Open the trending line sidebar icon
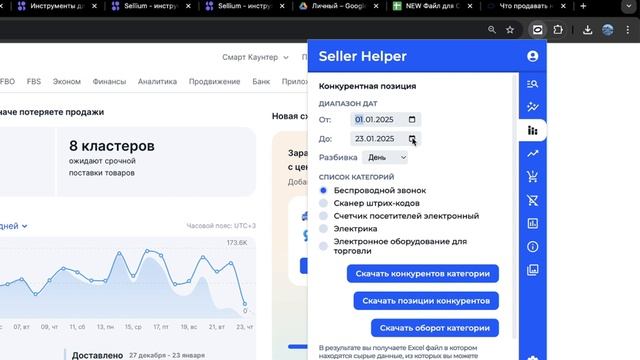 [x=532, y=153]
